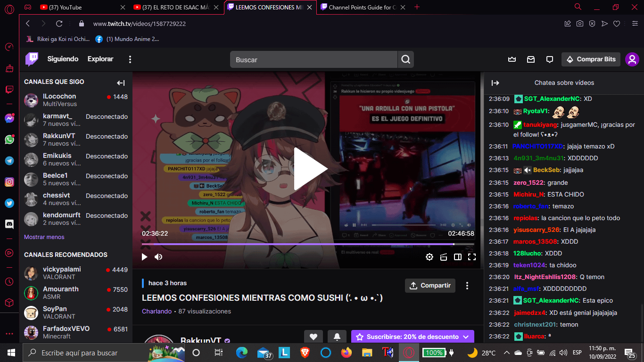Play video with the small play control
644x362 pixels.
pos(144,257)
